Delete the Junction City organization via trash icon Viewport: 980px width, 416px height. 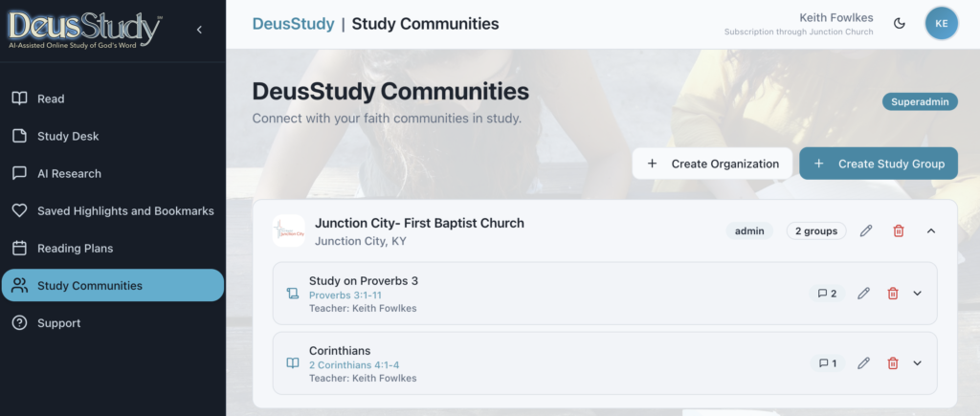click(898, 230)
